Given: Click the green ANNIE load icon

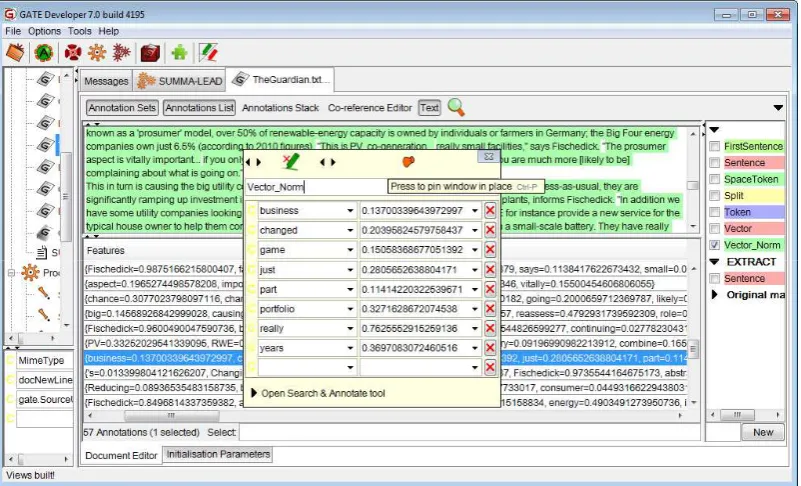Looking at the screenshot, I should pyautogui.click(x=44, y=52).
